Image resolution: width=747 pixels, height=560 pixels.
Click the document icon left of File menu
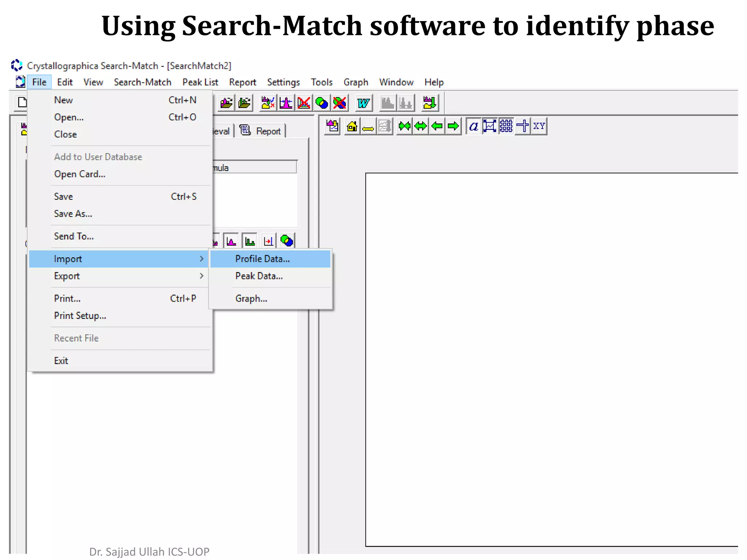[20, 82]
